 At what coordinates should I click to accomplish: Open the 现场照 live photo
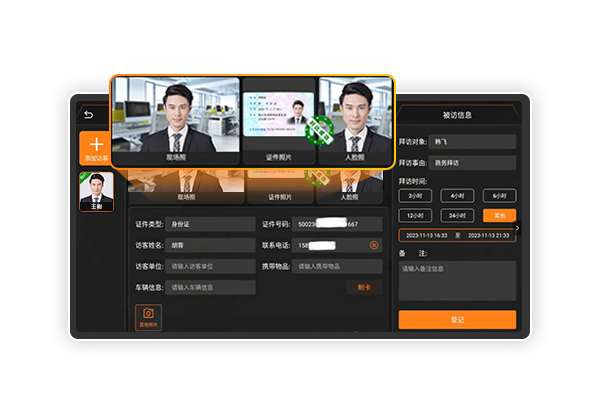point(175,118)
